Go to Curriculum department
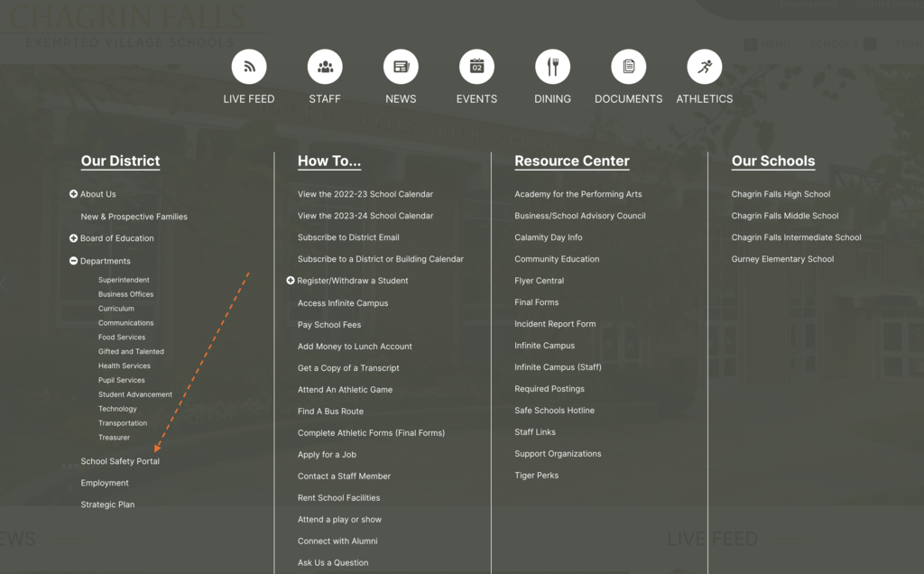Screen dimensions: 924x574 coord(116,309)
